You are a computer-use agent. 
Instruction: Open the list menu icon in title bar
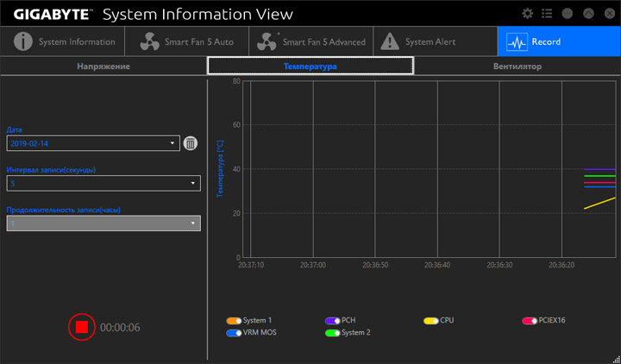point(547,14)
